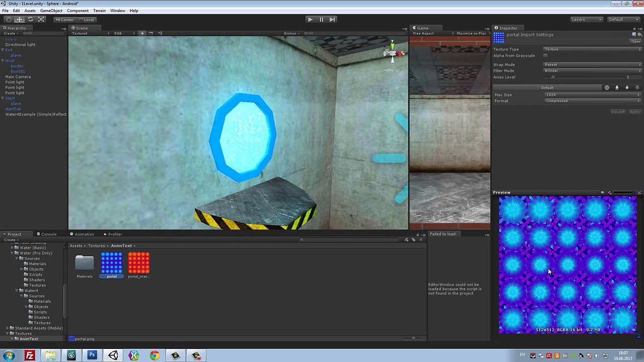Toggle the scene skybox/overlay image icon
Image resolution: width=644 pixels, height=362 pixels.
[x=151, y=33]
